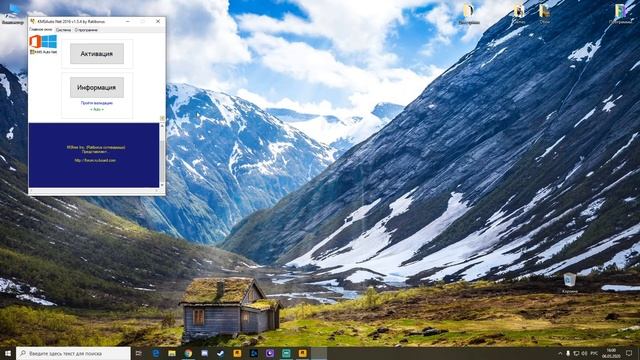Launch Google Chrome from taskbar
The width and height of the screenshot is (640, 360).
[x=188, y=353]
